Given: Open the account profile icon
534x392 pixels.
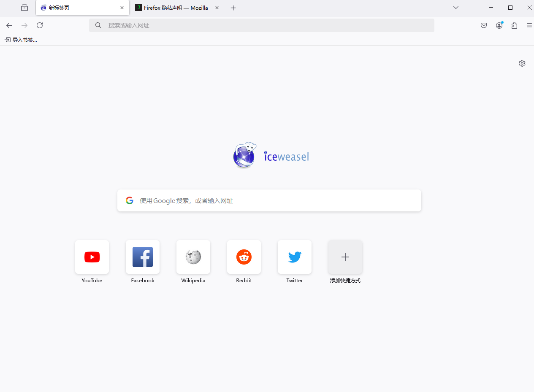Looking at the screenshot, I should click(499, 25).
